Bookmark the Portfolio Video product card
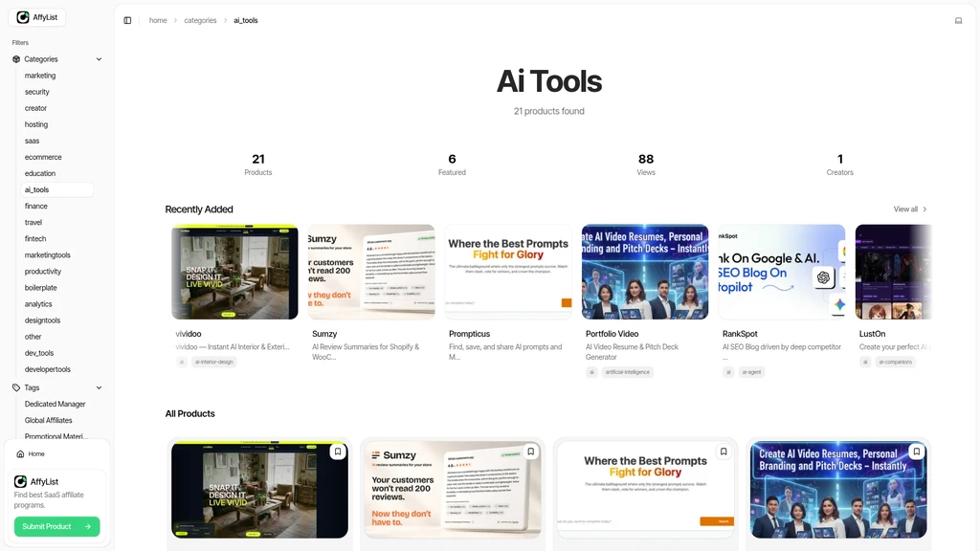980x551 pixels. [x=916, y=452]
